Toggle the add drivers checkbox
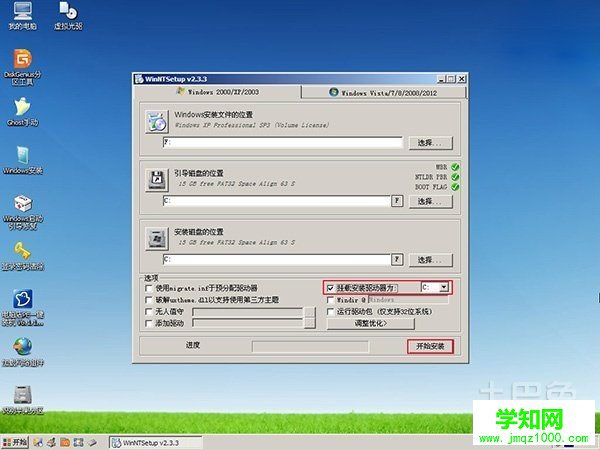 (x=149, y=324)
